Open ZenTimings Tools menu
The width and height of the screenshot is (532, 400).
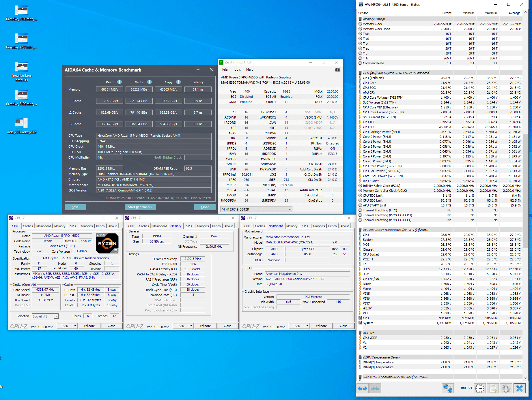[237, 70]
